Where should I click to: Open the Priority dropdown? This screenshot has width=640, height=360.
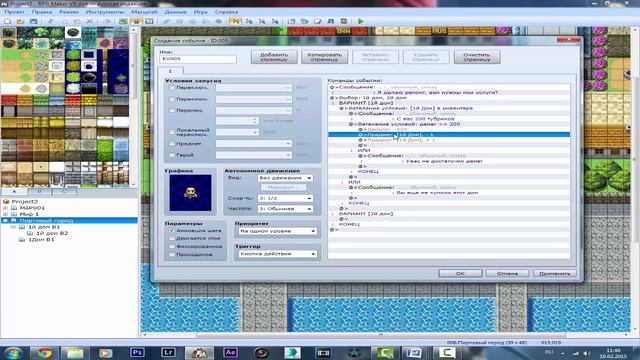(x=277, y=231)
